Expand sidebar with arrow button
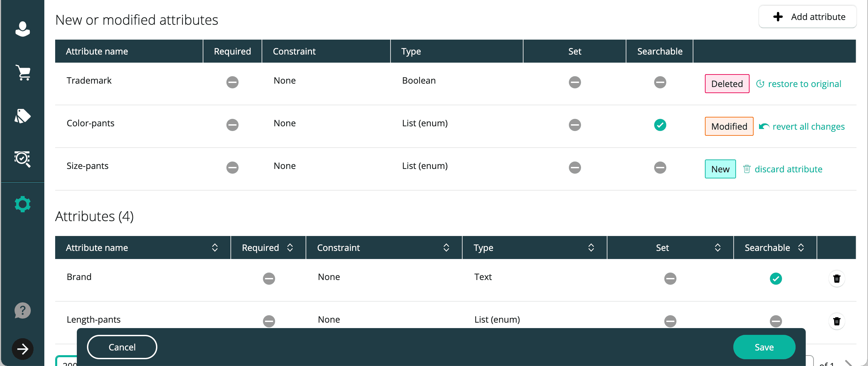Image resolution: width=868 pixels, height=366 pixels. pos(23,349)
